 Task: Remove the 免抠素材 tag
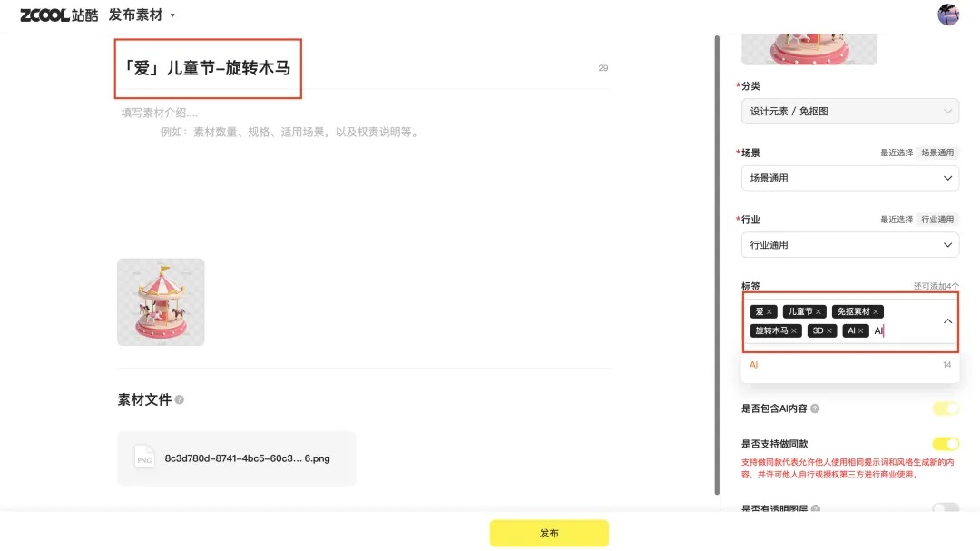(x=877, y=311)
